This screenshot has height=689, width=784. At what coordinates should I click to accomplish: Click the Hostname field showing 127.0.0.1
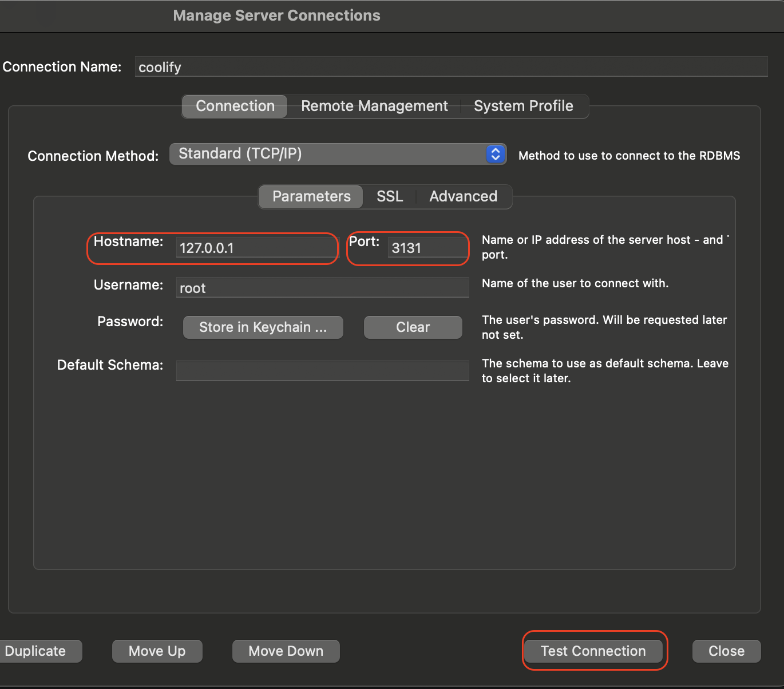(x=256, y=248)
